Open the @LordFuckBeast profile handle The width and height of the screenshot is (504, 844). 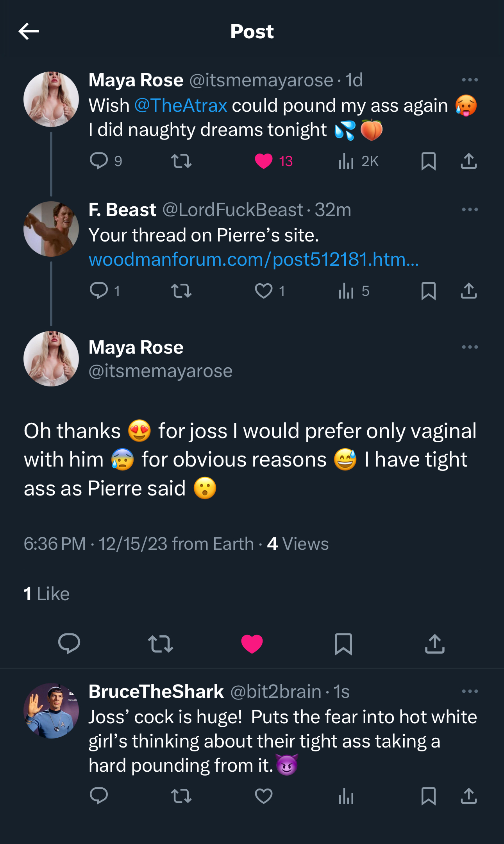[232, 210]
